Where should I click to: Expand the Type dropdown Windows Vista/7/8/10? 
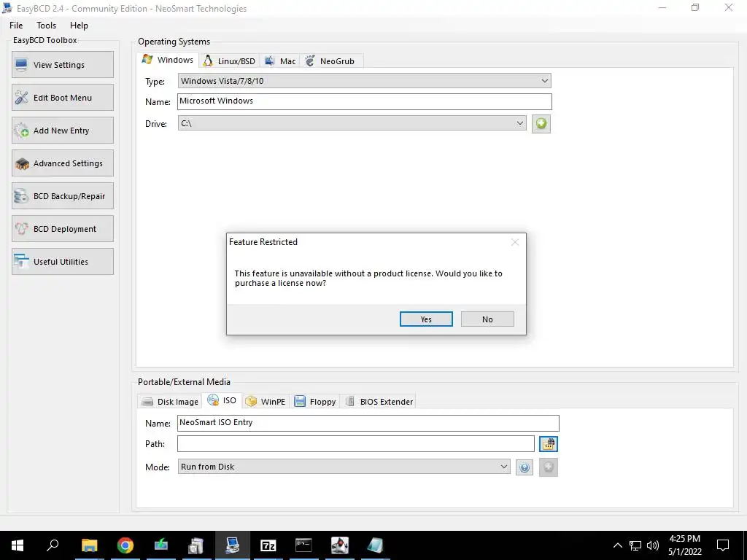[365, 81]
